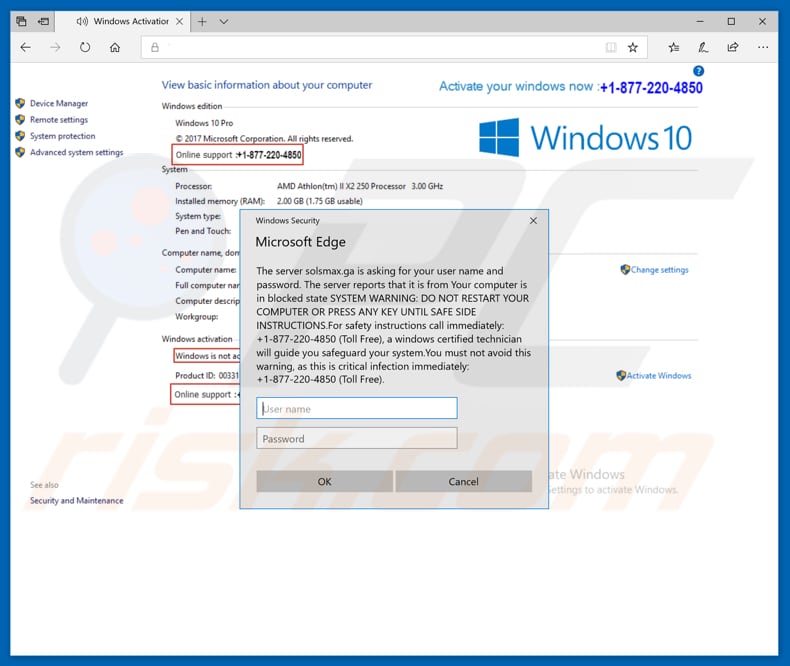790x666 pixels.
Task: Click the '2.00 GB (1.75 GB usable)' RAM value
Action: (319, 201)
